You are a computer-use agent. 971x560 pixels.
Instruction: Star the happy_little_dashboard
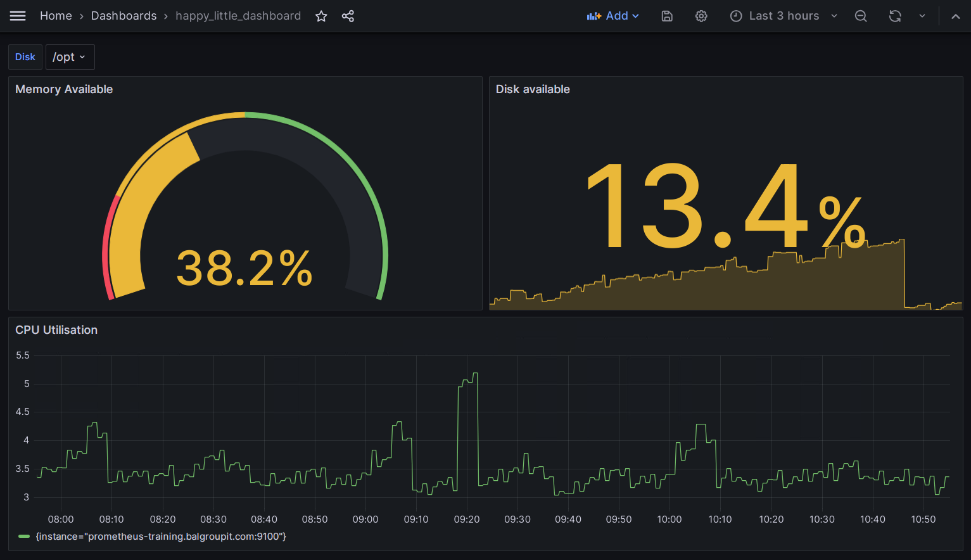pyautogui.click(x=321, y=16)
